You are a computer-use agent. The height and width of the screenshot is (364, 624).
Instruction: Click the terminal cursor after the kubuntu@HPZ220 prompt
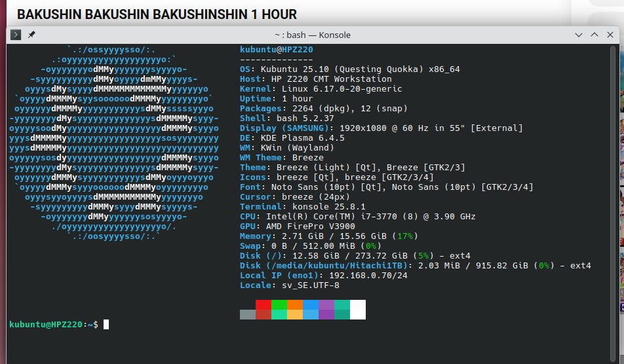pyautogui.click(x=106, y=324)
